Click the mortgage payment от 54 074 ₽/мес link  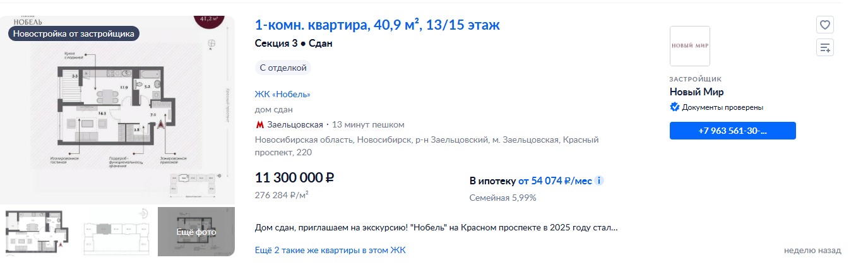coord(555,181)
